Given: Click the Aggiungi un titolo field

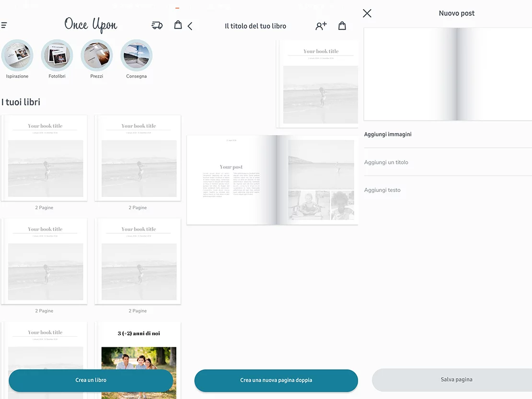Looking at the screenshot, I should pyautogui.click(x=448, y=162).
